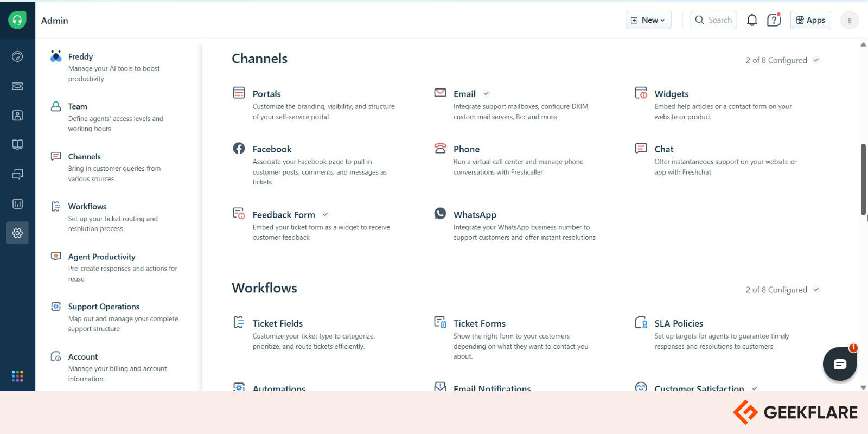Open the Facebook channel link

272,149
